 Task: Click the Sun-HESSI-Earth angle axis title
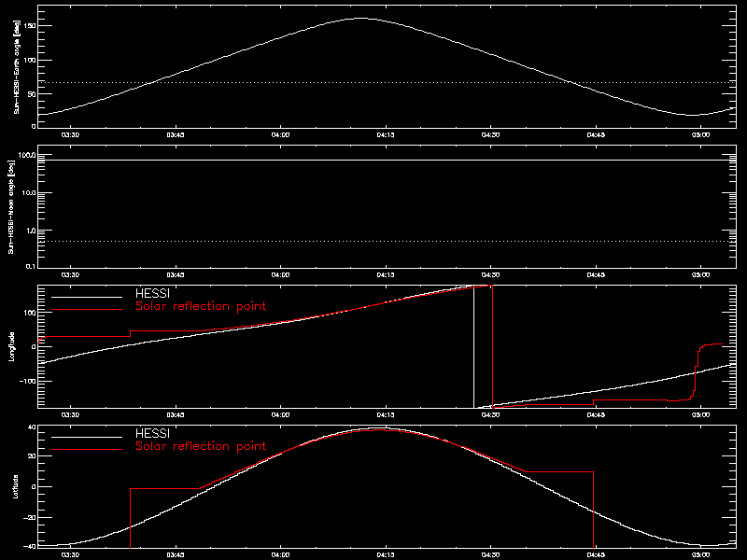pos(17,66)
